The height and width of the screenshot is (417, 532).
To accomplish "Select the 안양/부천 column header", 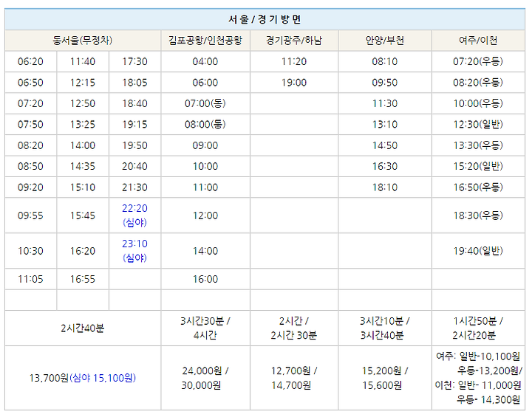I will pyautogui.click(x=385, y=41).
